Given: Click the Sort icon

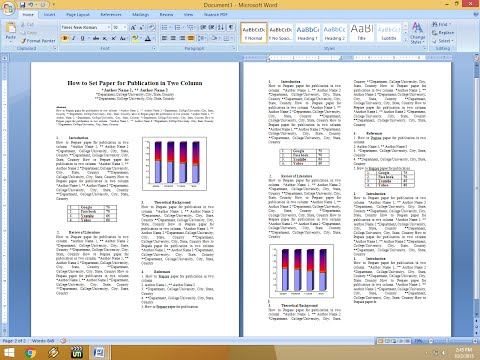Looking at the screenshot, I should [221, 27].
